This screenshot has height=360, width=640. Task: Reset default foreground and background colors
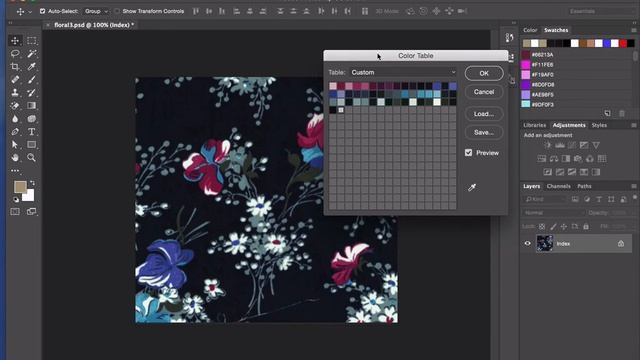pos(16,200)
